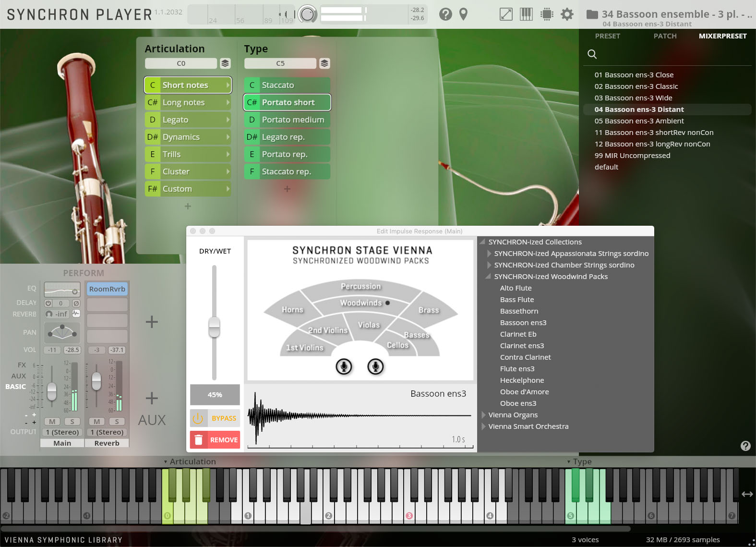This screenshot has height=547, width=756.
Task: Mute the Main mixer channel
Action: pyautogui.click(x=52, y=421)
